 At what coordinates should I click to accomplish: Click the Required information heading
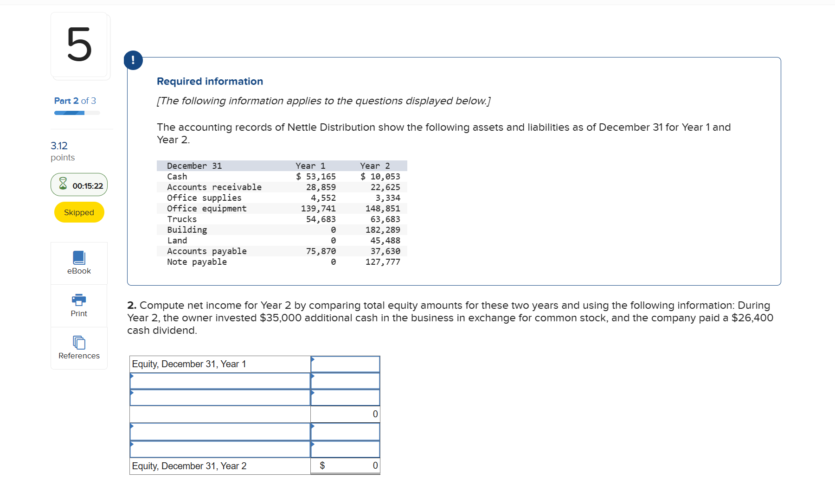[210, 81]
